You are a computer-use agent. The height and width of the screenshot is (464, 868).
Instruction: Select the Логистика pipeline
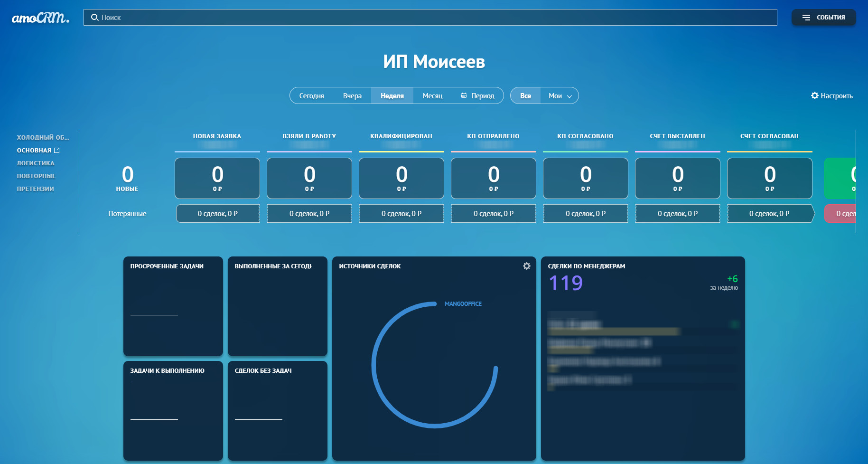pyautogui.click(x=36, y=163)
